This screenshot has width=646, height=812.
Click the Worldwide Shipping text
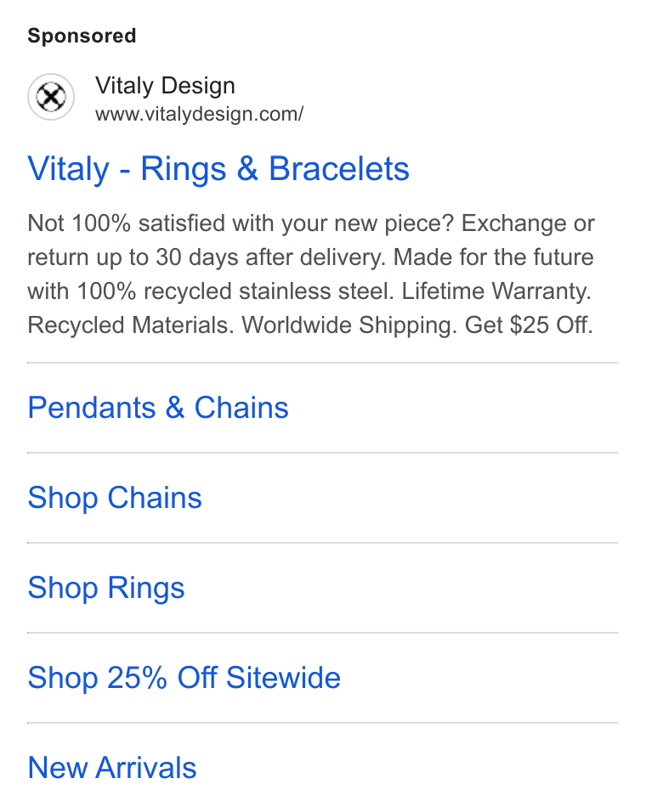(349, 325)
